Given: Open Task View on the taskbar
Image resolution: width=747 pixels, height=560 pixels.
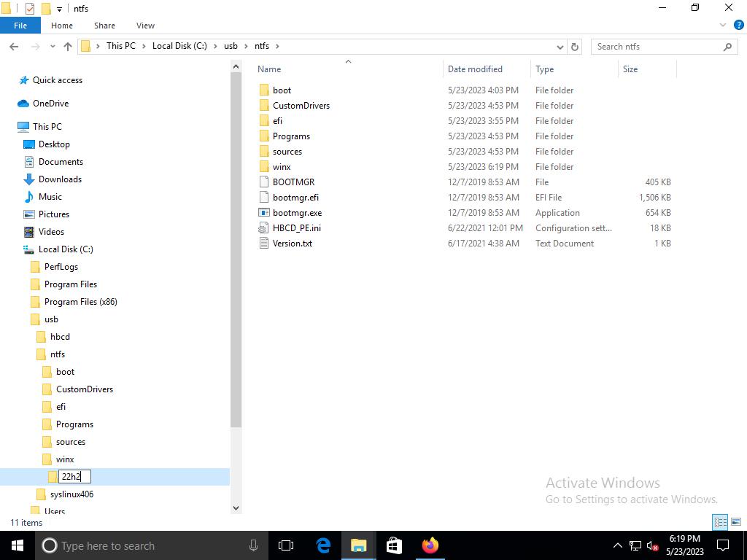Looking at the screenshot, I should [x=286, y=545].
